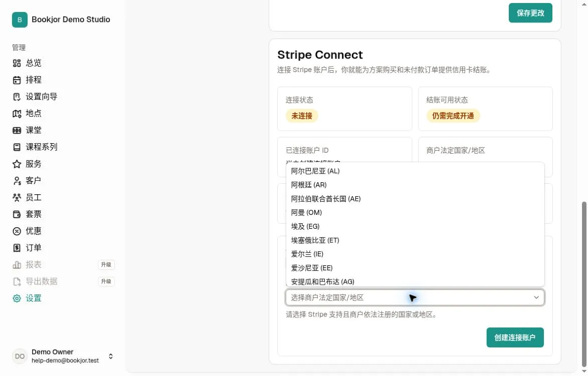This screenshot has height=376, width=588.
Task: Click the Bookjor Demo Studio logo icon
Action: click(20, 20)
